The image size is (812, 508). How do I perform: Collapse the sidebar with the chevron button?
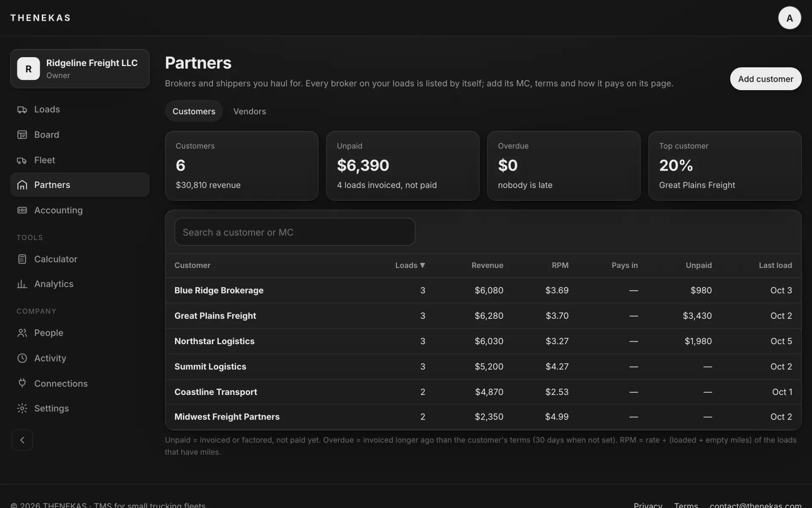click(x=22, y=440)
